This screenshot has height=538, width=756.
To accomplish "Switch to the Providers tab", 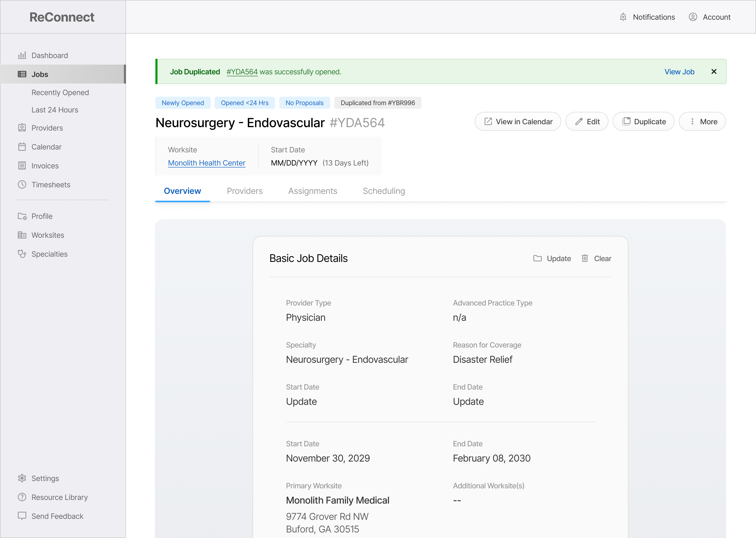I will 245,191.
